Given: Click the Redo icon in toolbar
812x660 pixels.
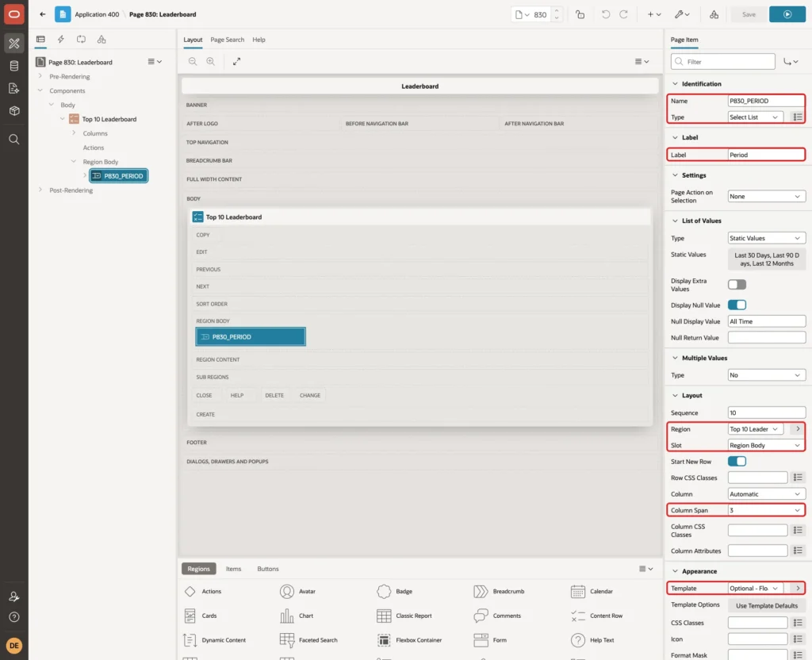Looking at the screenshot, I should tap(624, 14).
